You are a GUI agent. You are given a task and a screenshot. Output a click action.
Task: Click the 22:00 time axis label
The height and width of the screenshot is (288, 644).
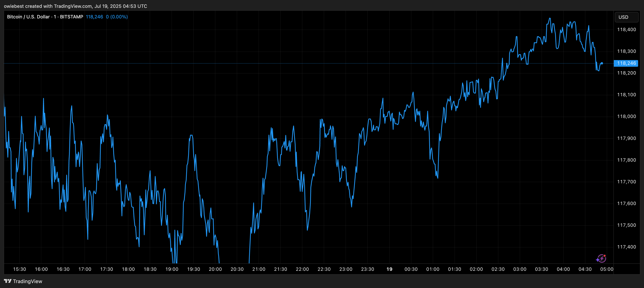click(x=302, y=269)
